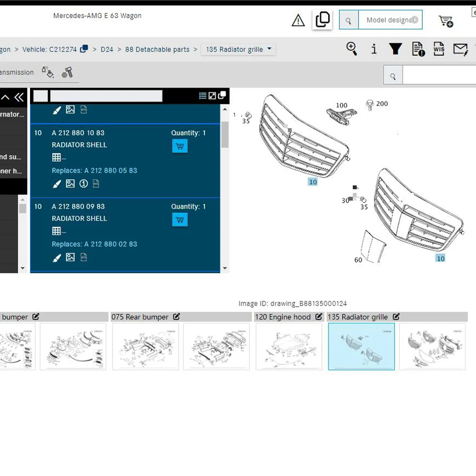Click callout 30 in the diagram

(x=346, y=200)
